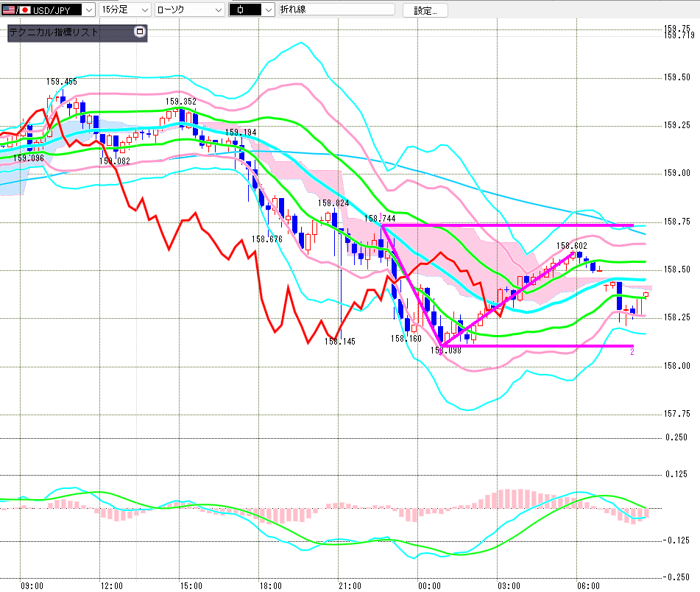Open the ローソク chart type dropdown
Screen dimensions: 700x592
217,10
